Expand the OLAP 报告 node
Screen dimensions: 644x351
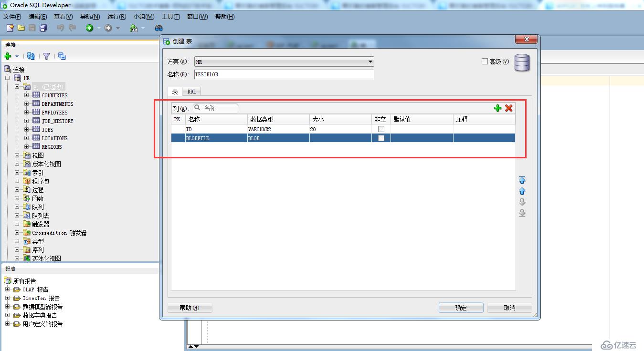(x=8, y=289)
